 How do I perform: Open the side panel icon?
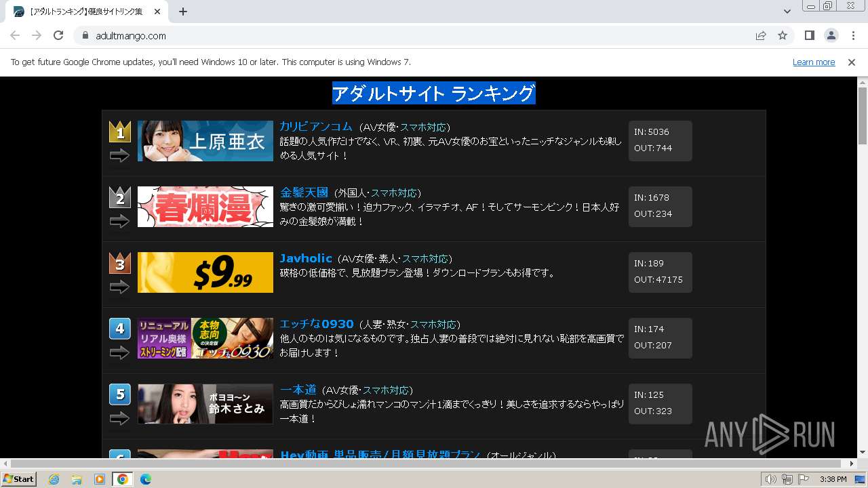pyautogui.click(x=810, y=35)
